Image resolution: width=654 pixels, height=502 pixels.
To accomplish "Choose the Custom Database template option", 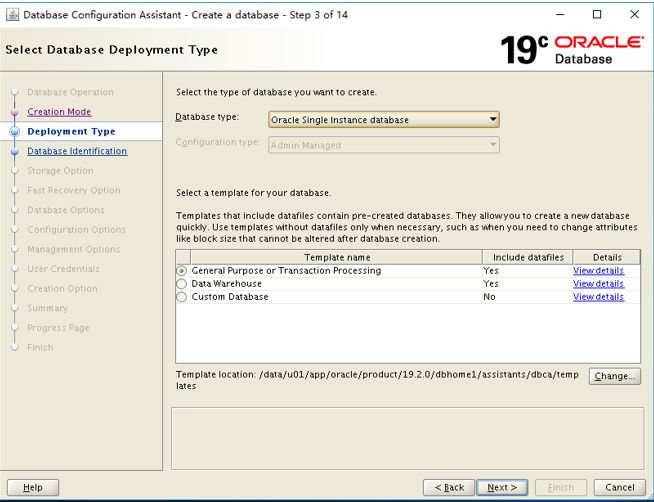I will tap(181, 297).
